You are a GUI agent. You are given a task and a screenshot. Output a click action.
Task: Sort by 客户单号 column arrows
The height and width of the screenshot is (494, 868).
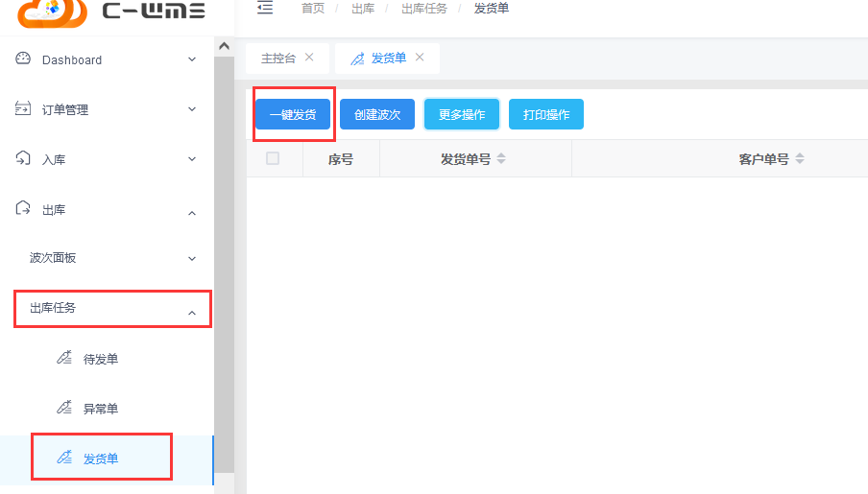tap(800, 159)
